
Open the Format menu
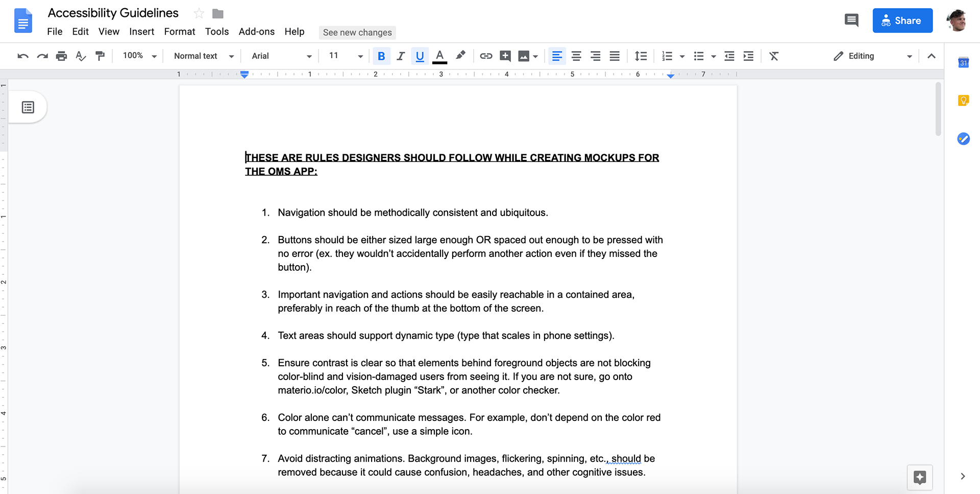coord(180,32)
